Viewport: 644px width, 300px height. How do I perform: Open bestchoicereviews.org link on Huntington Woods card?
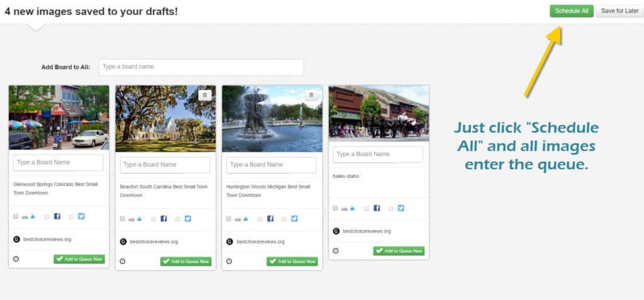[260, 242]
